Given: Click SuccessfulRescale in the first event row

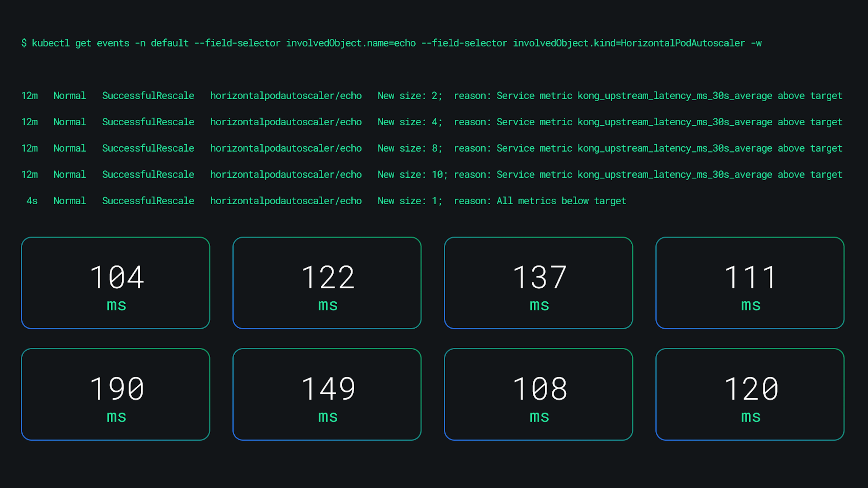Looking at the screenshot, I should pyautogui.click(x=148, y=96).
